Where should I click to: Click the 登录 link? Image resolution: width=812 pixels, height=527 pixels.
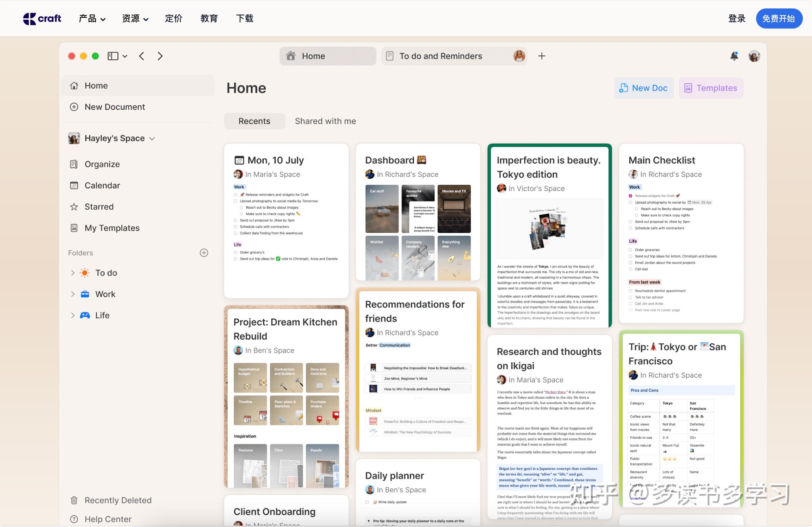tap(737, 18)
